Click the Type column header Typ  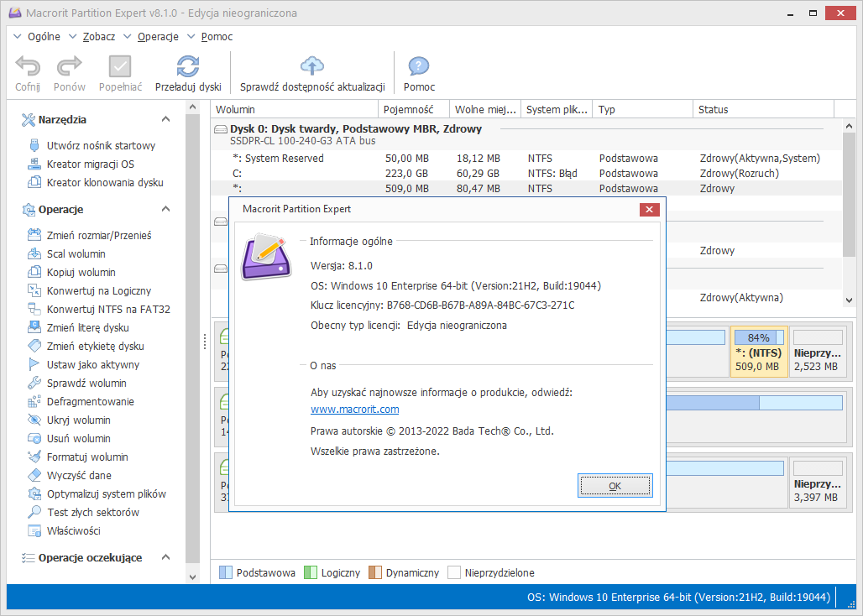point(642,109)
